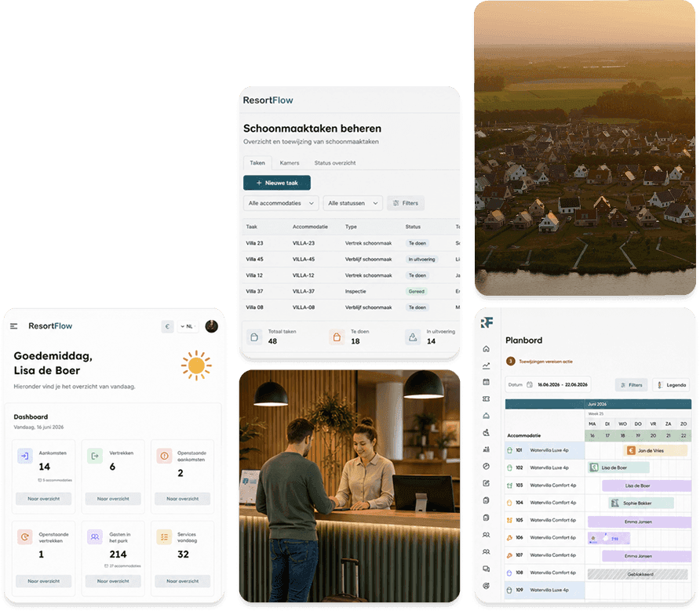700x611 pixels.
Task: Click the Openstaande aankomsten alert icon
Action: [164, 456]
